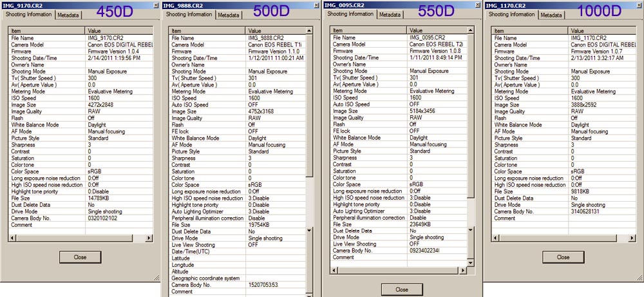The width and height of the screenshot is (644, 297).
Task: Select the Shooting Information tab in the IMG_0095.CR2 window
Action: pyautogui.click(x=350, y=14)
